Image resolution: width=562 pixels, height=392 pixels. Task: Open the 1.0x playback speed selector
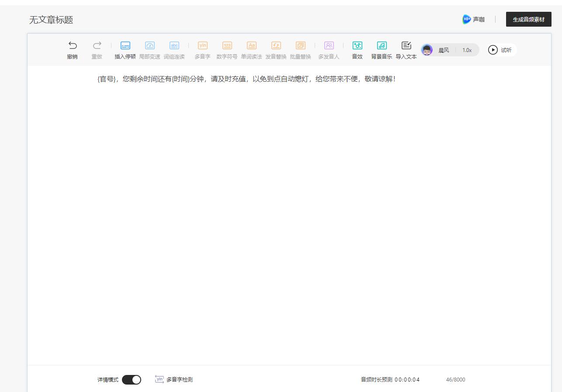coord(467,50)
